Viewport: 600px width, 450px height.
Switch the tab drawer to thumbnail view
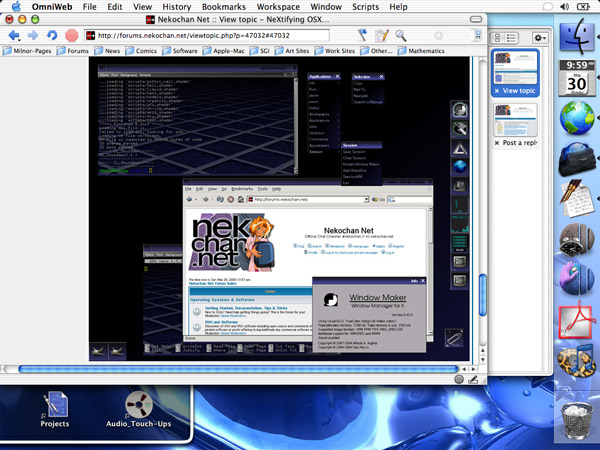coord(497,38)
